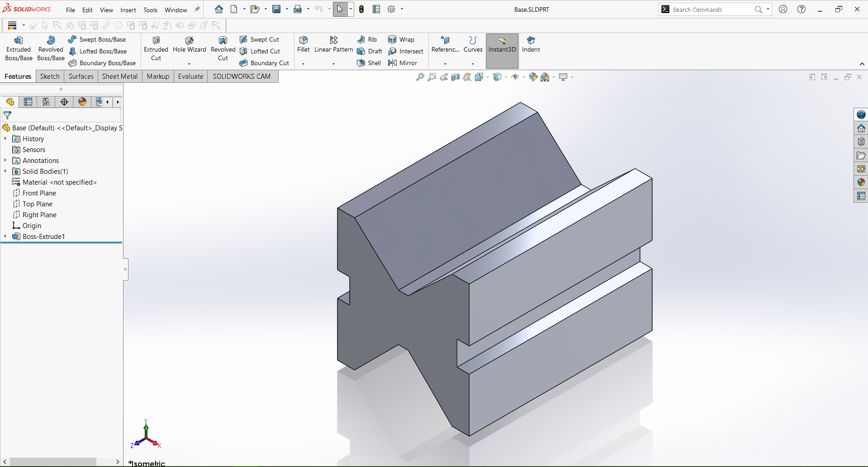Viewport: 868px width, 467px height.
Task: Select the Mirror feature tool
Action: 403,63
